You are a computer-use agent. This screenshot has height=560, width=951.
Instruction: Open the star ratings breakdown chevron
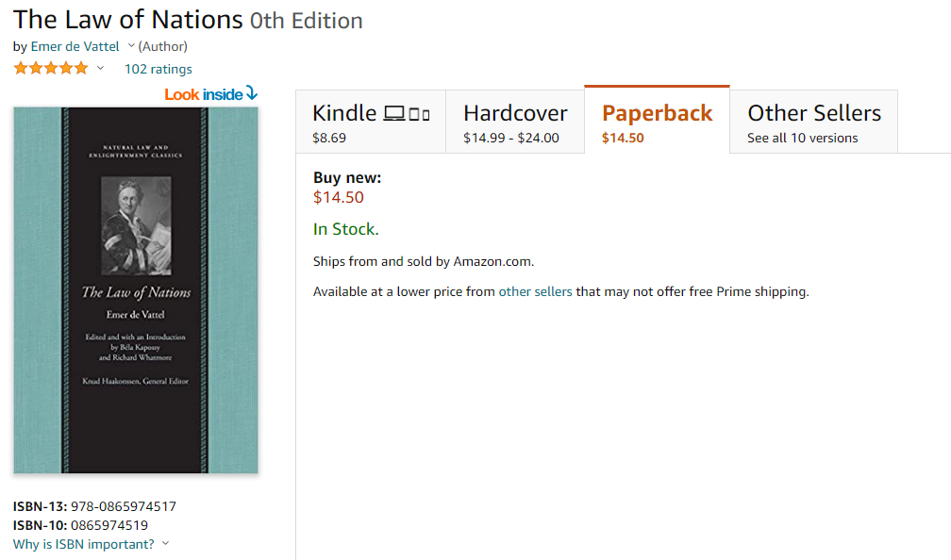pyautogui.click(x=100, y=68)
